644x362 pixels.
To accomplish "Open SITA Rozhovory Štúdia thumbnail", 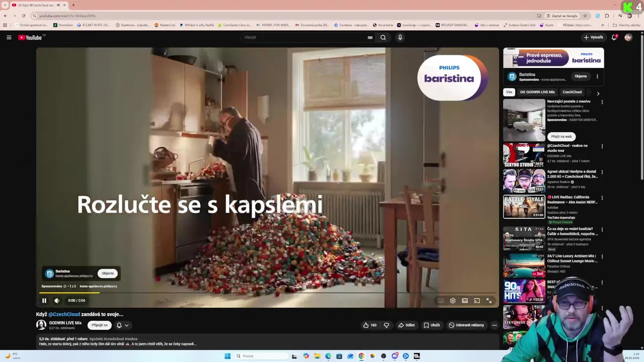I will (x=524, y=239).
